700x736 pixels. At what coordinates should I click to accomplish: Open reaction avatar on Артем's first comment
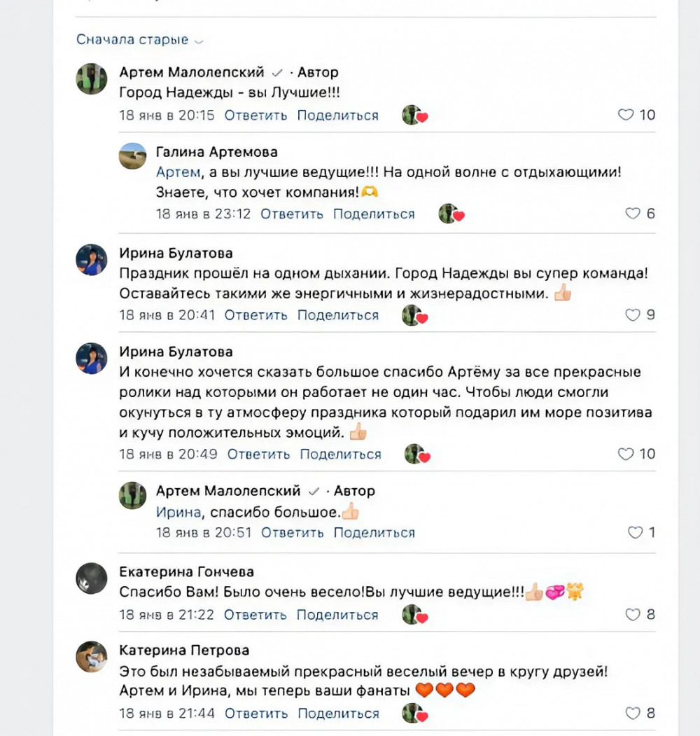[x=413, y=116]
